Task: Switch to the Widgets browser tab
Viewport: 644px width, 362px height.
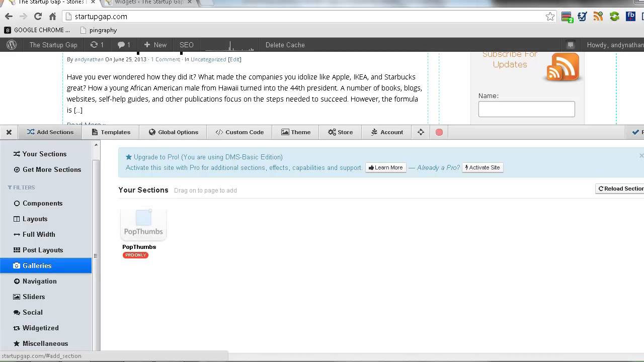Action: tap(149, 3)
